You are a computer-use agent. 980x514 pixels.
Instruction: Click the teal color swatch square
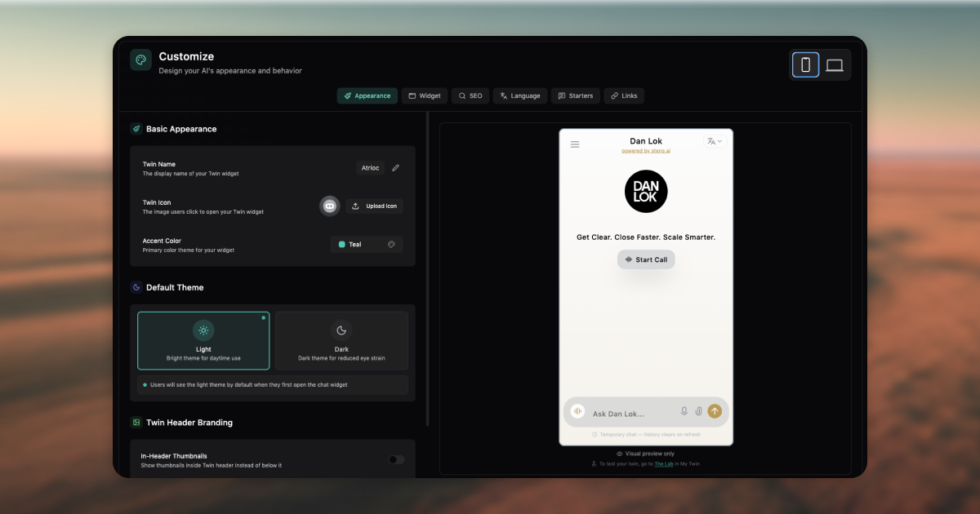click(x=342, y=244)
